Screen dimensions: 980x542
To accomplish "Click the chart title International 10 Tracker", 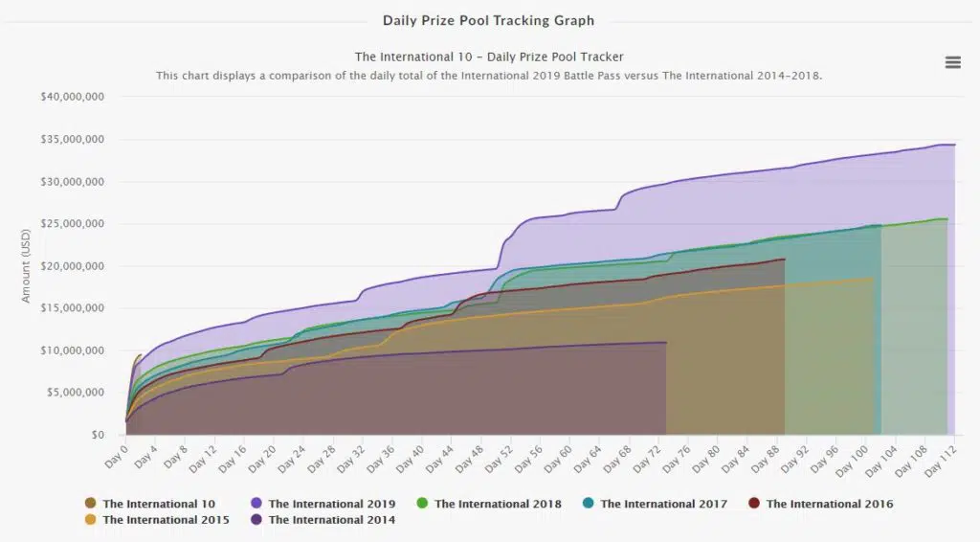I will (489, 56).
